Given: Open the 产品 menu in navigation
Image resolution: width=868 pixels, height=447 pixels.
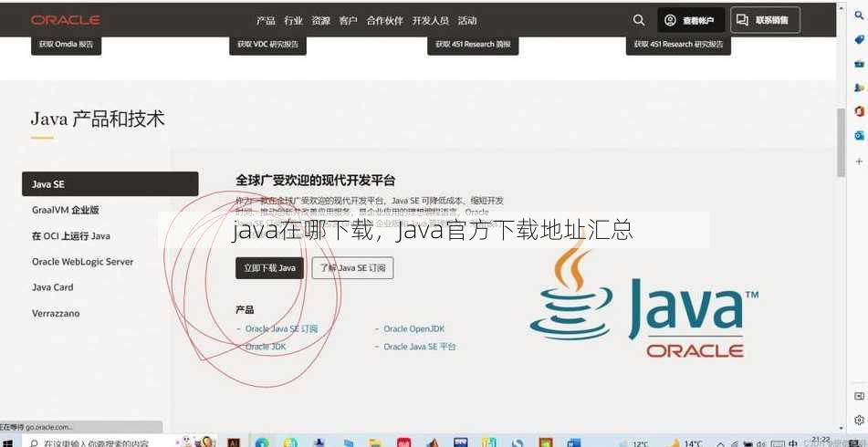Looking at the screenshot, I should tap(266, 20).
